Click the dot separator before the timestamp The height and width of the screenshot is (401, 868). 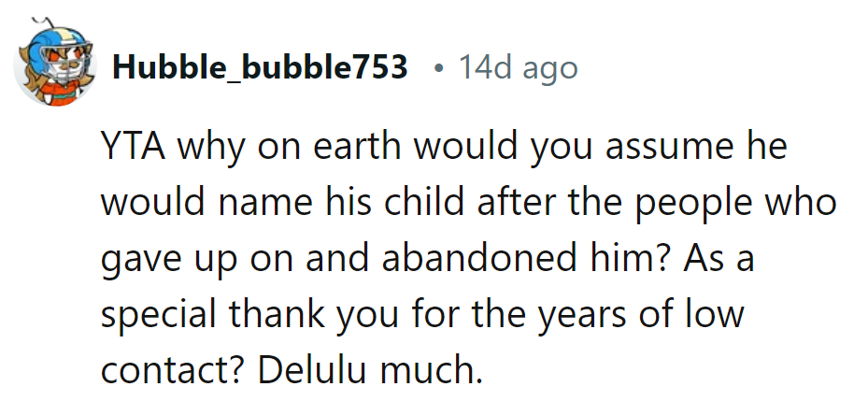click(x=438, y=68)
